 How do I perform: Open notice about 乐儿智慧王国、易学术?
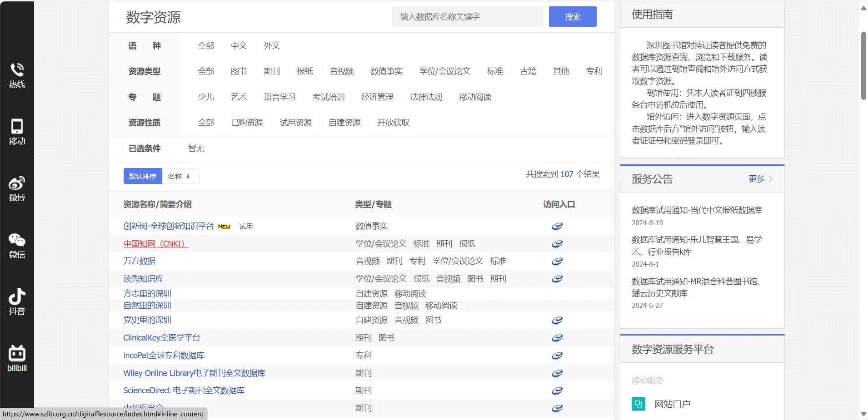pyautogui.click(x=697, y=246)
